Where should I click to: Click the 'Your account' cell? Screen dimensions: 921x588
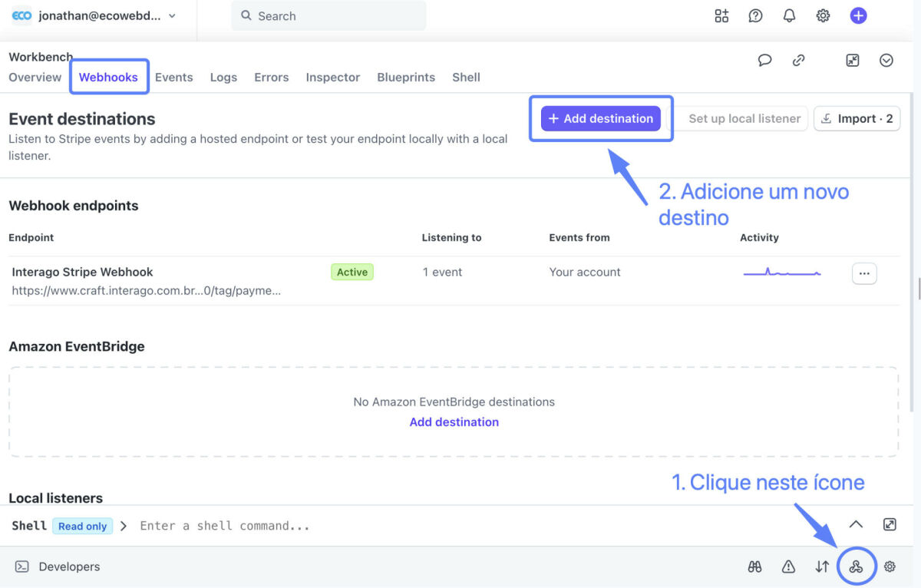tap(585, 272)
